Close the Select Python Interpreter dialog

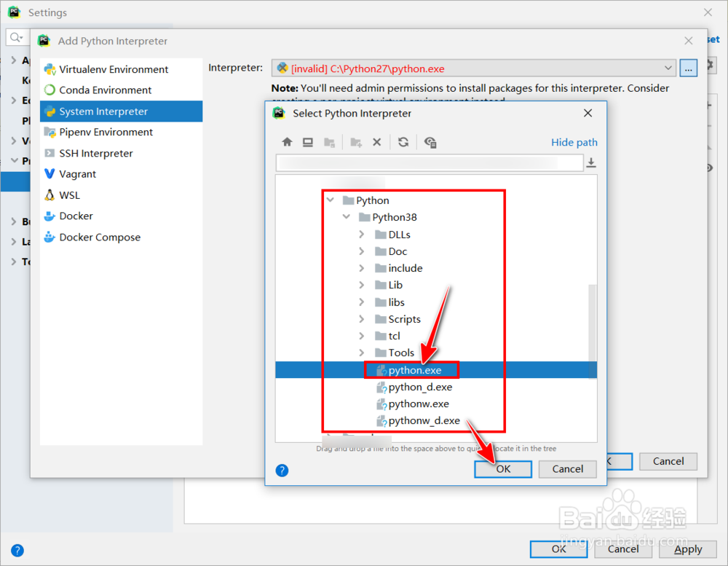click(x=587, y=113)
